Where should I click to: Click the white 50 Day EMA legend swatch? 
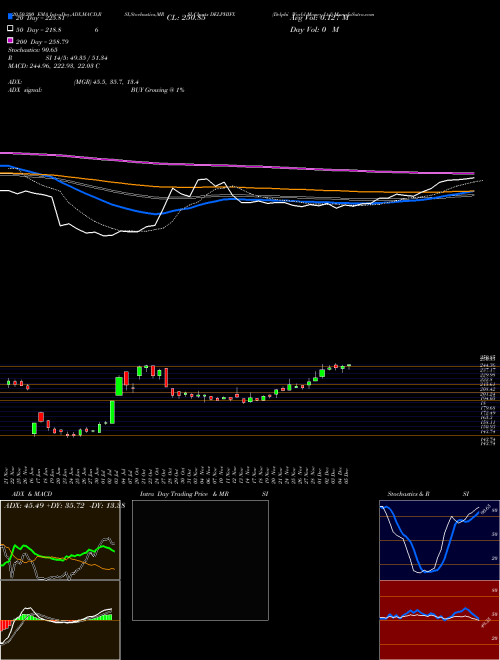tap(11, 29)
